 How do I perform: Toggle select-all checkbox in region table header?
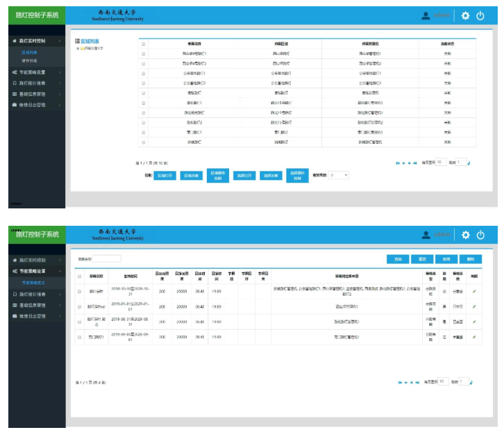144,44
